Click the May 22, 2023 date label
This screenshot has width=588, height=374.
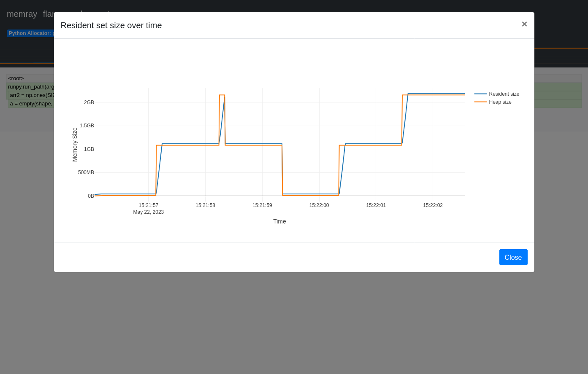(148, 212)
